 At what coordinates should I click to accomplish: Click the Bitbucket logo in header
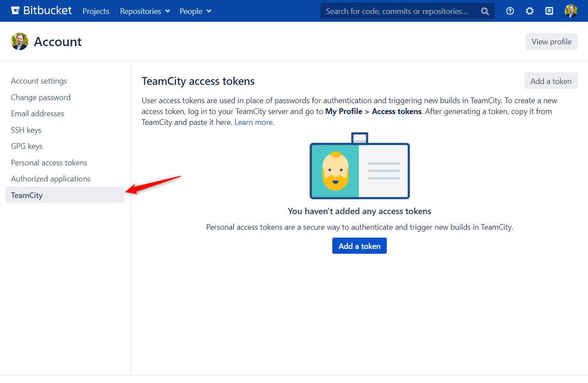[x=41, y=11]
